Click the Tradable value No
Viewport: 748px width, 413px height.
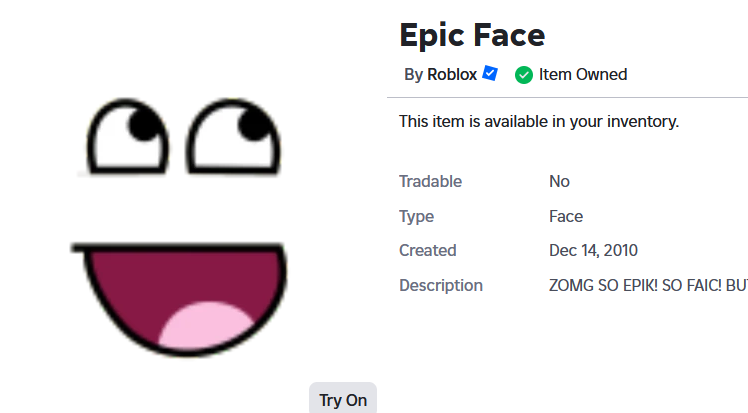[x=560, y=181]
